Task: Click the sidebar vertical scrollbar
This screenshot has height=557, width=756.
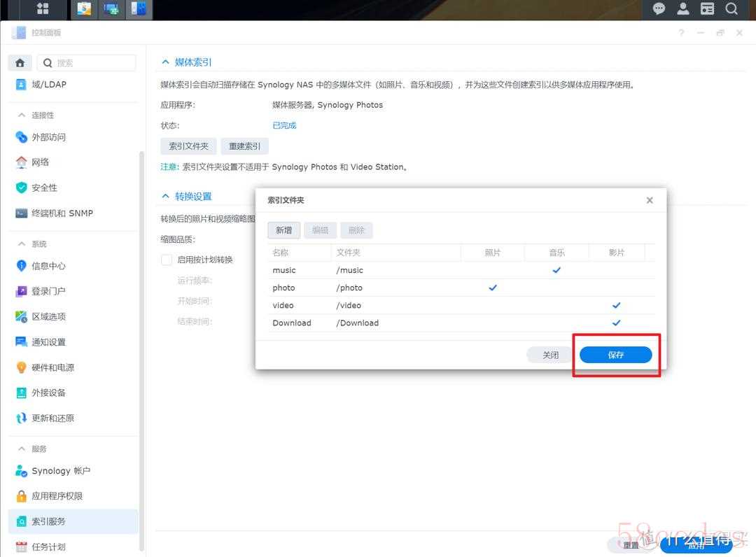Action: (141, 351)
